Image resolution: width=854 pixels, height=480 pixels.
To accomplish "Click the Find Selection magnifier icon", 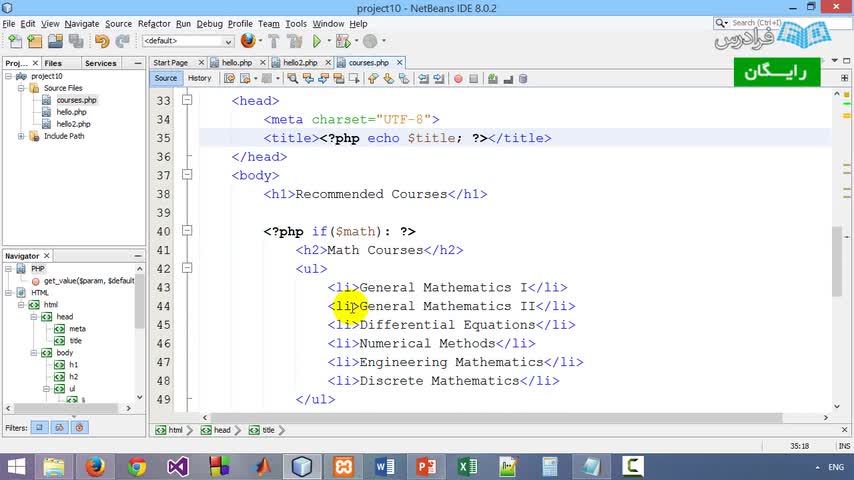I will click(x=292, y=78).
